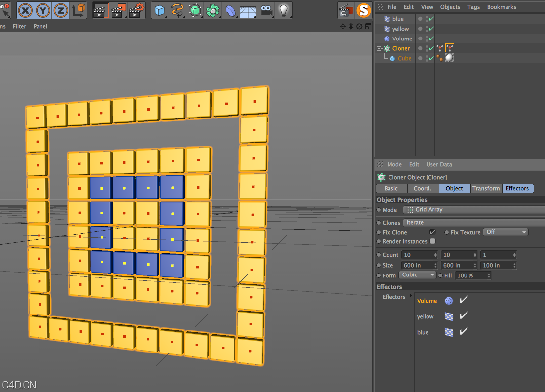
Task: Select the Cube object in tree
Action: 405,58
